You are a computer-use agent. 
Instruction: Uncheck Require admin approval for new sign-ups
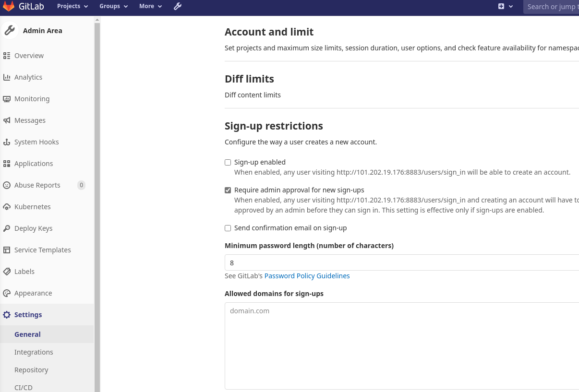[x=228, y=190]
